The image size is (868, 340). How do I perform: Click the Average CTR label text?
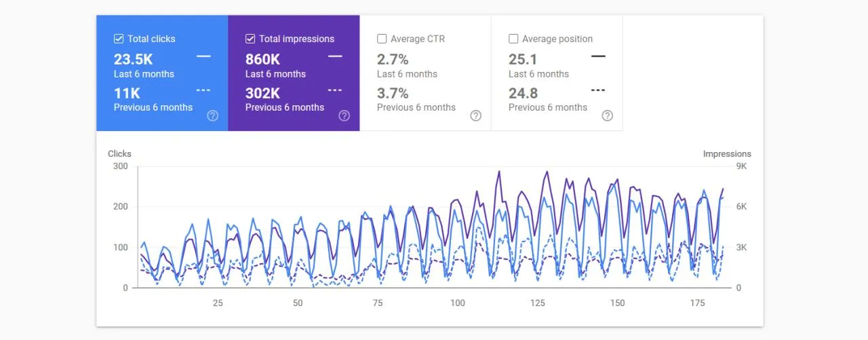[x=417, y=39]
